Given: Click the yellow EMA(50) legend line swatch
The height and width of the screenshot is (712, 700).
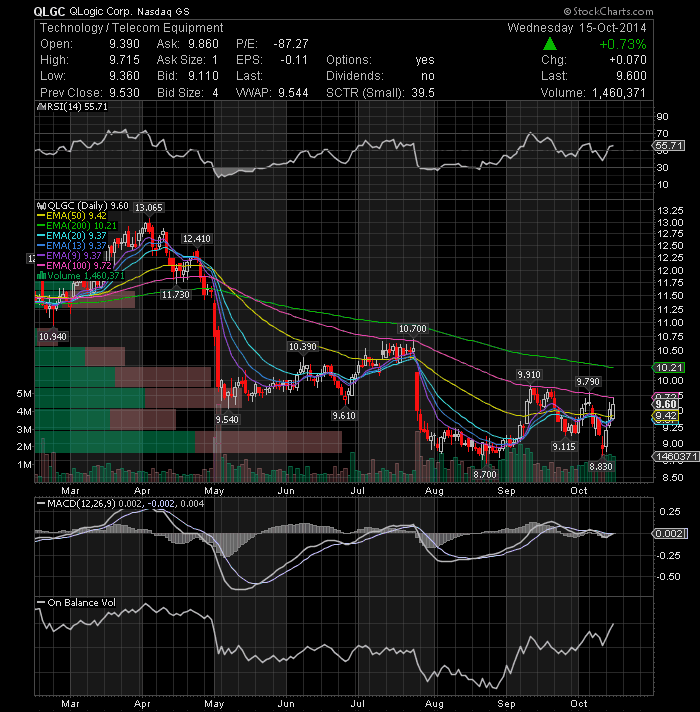Looking at the screenshot, I should click(x=41, y=216).
